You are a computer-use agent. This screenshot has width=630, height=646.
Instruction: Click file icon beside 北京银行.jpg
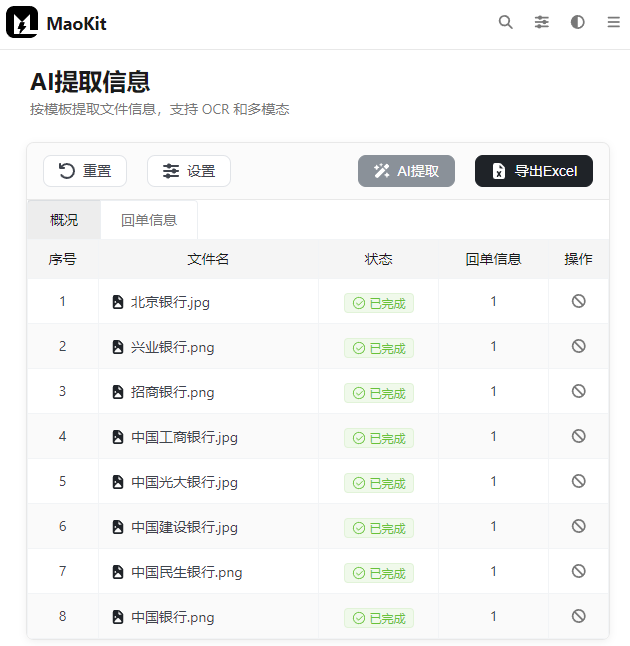point(118,302)
